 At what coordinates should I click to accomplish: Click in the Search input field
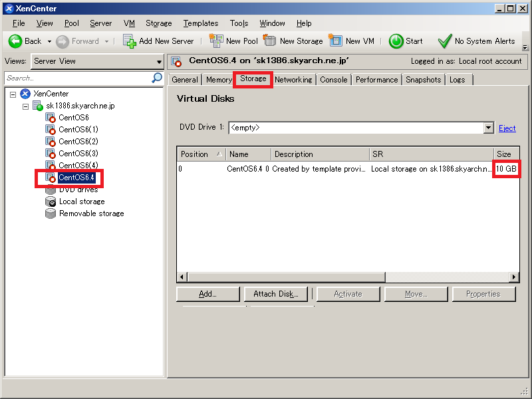(x=78, y=78)
